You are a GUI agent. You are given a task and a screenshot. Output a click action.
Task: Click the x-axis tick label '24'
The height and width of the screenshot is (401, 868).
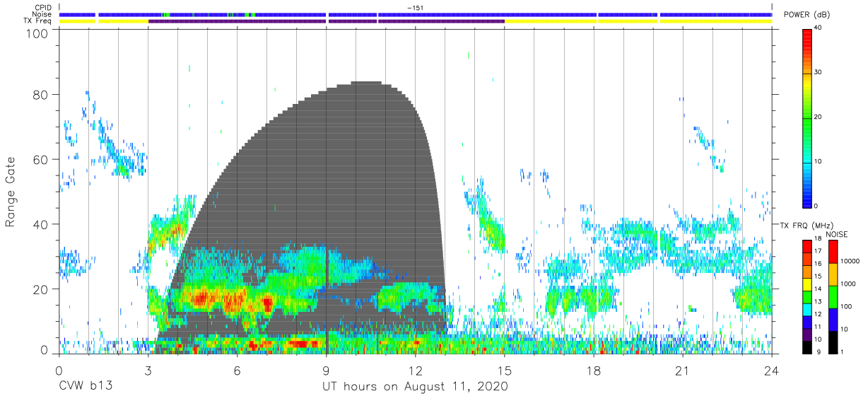tap(772, 371)
